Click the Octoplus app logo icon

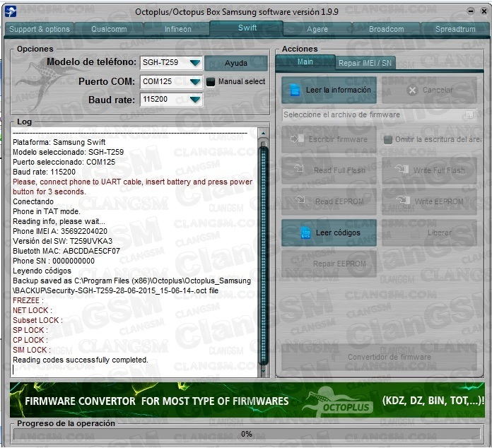coord(11,12)
